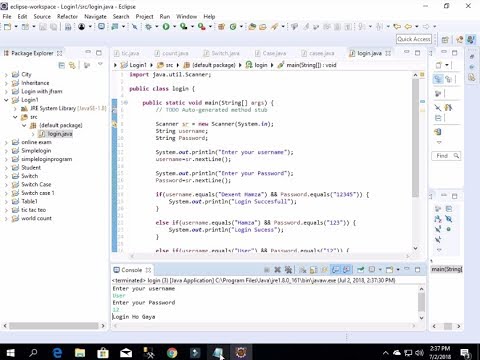The height and width of the screenshot is (360, 480).
Task: Click the Coverage run toolbar icon
Action: click(x=184, y=27)
